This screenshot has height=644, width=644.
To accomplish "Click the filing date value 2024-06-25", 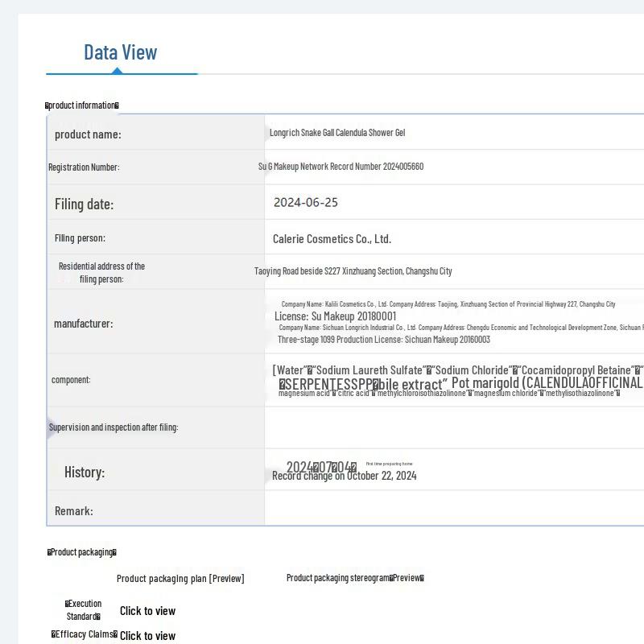I will (x=306, y=203).
